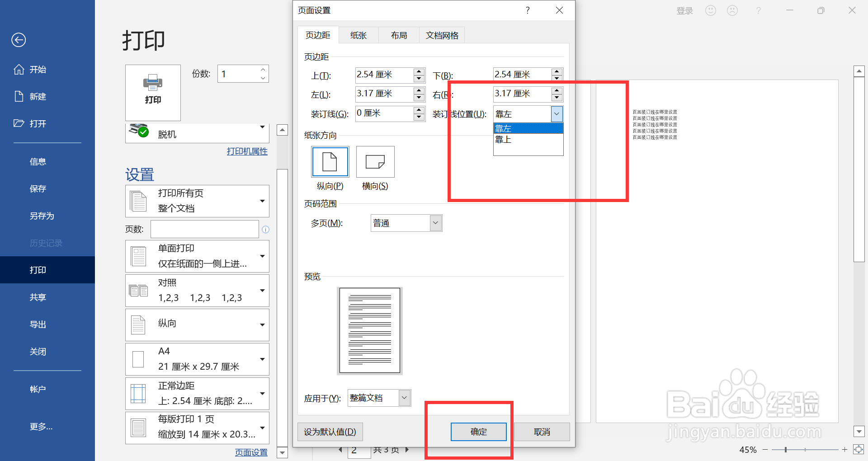
Task: Zoom in preview with plus icon
Action: 844,450
